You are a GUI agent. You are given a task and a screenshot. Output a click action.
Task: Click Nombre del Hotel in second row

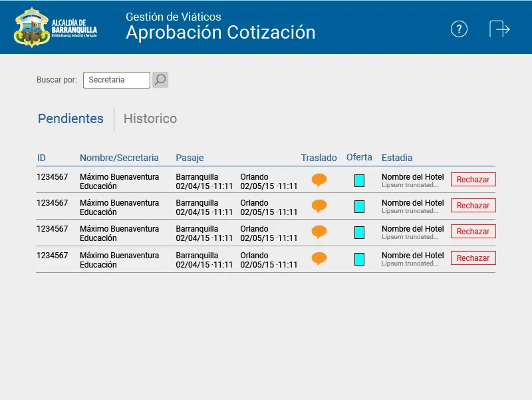click(412, 203)
